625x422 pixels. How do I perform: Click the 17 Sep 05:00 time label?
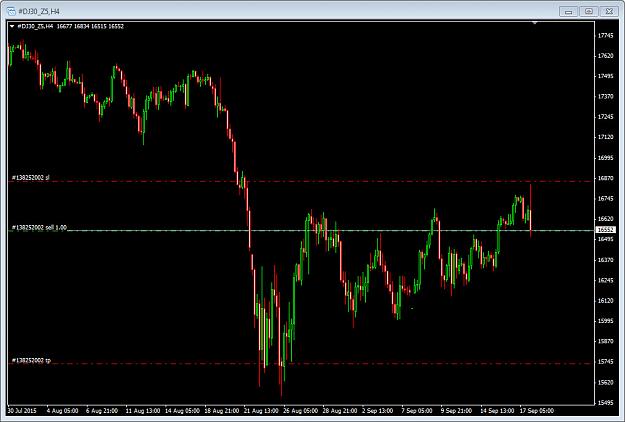(537, 410)
